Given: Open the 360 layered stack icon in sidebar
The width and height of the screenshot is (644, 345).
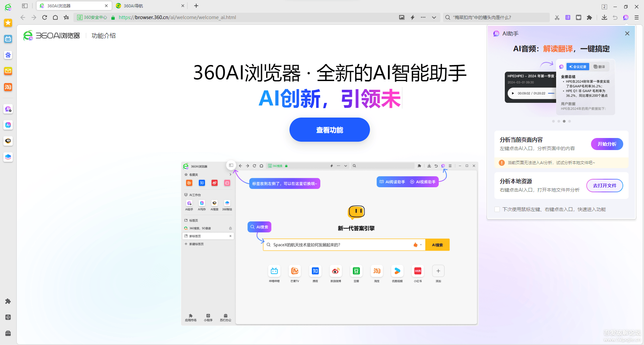Looking at the screenshot, I should click(x=8, y=157).
